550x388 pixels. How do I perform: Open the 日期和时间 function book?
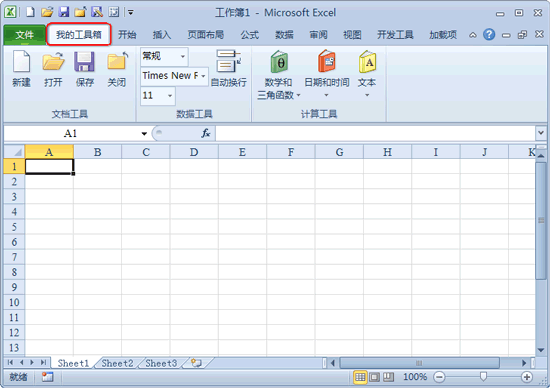coord(327,74)
